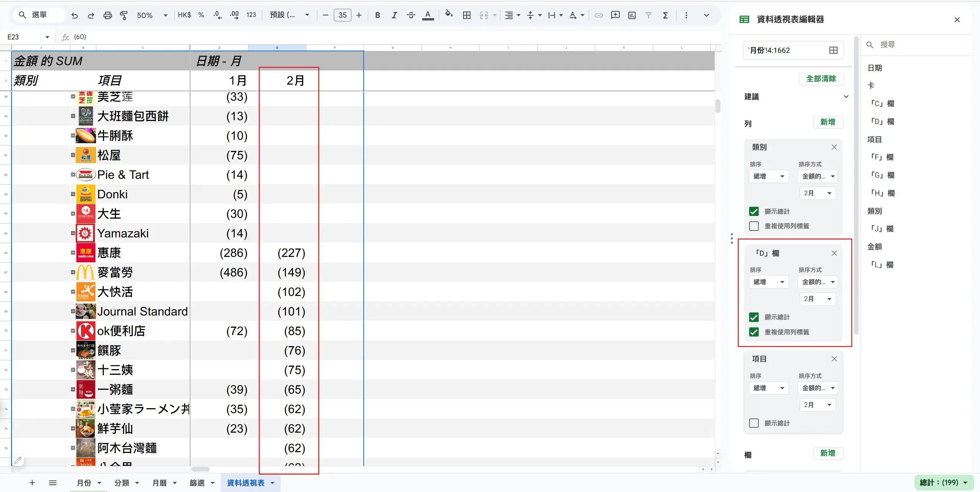Click 新增 button next to 列

click(x=828, y=122)
